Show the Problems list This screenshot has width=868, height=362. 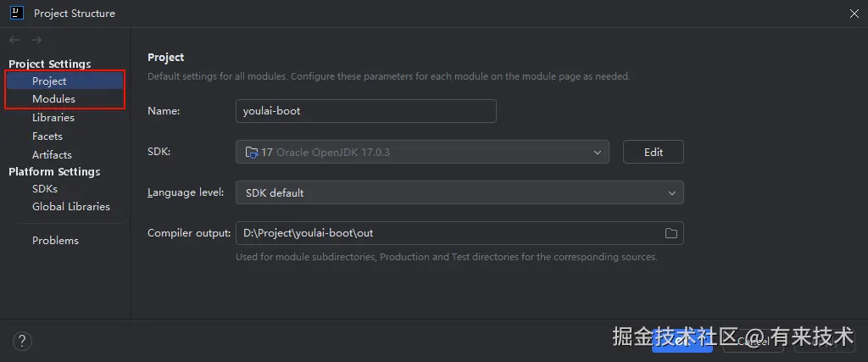pos(55,241)
